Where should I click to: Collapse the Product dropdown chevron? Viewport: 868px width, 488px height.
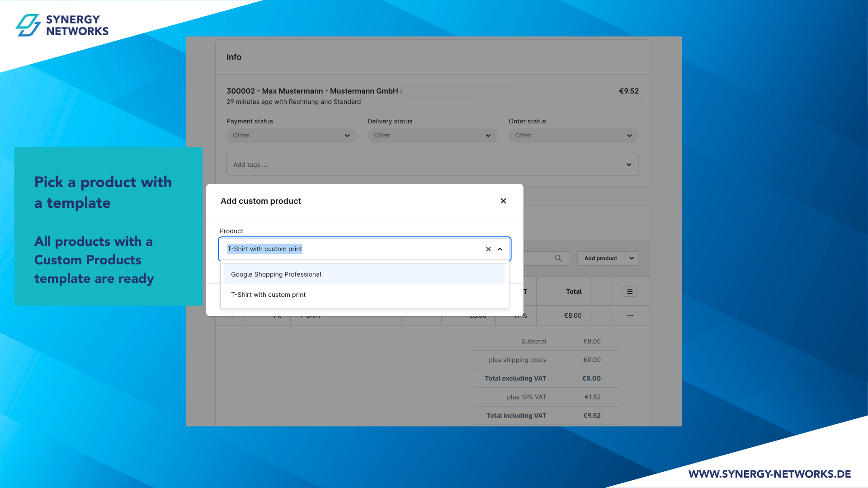[500, 249]
